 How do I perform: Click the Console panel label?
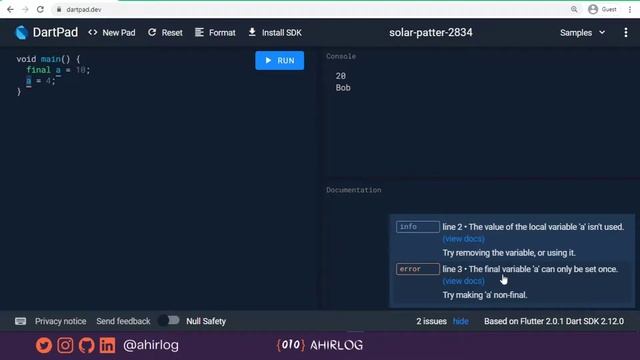(341, 56)
